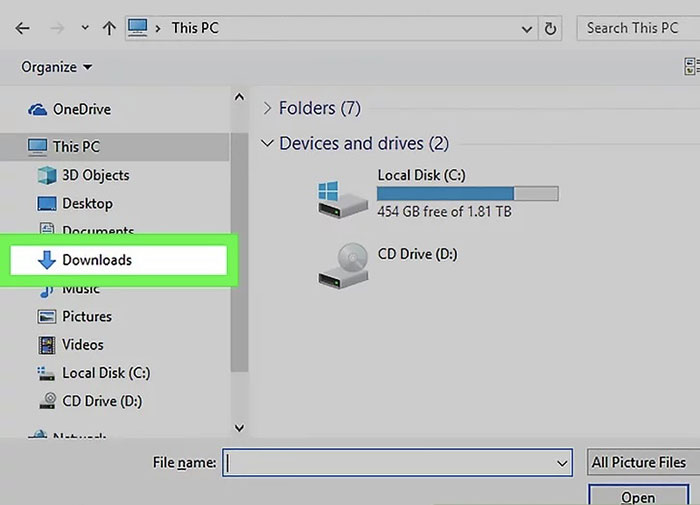Click CD Drive (D:) label in main pane
This screenshot has height=505, width=700.
point(417,254)
